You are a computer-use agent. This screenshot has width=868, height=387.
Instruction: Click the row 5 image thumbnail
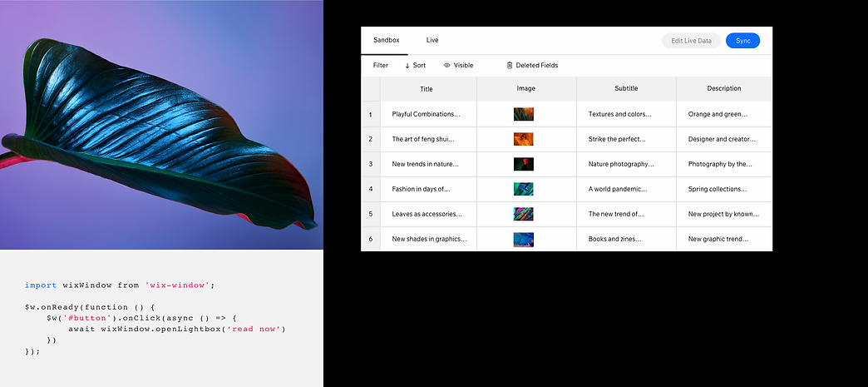(x=524, y=214)
